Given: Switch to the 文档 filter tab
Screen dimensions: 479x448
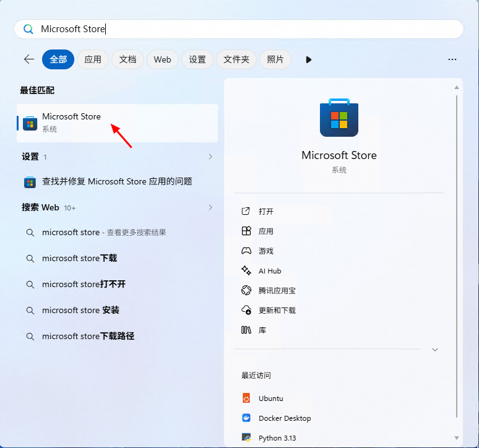Looking at the screenshot, I should (127, 59).
